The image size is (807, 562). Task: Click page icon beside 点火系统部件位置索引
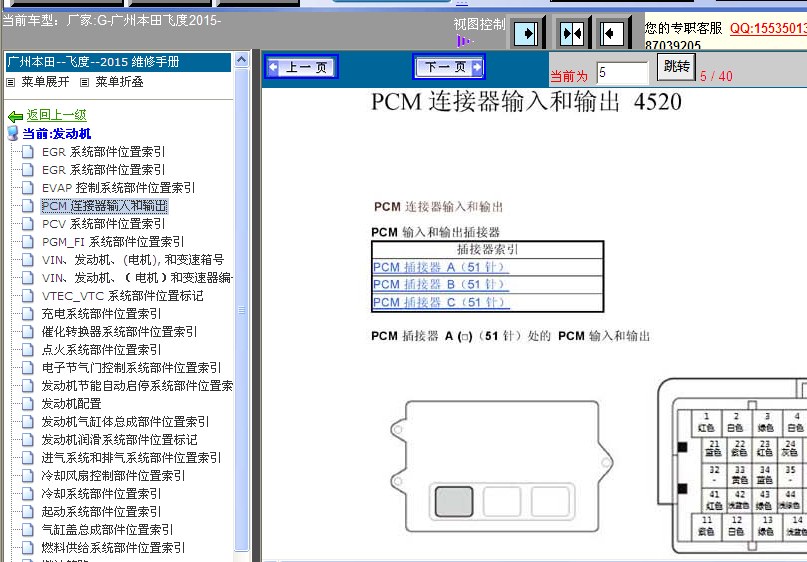tap(28, 350)
